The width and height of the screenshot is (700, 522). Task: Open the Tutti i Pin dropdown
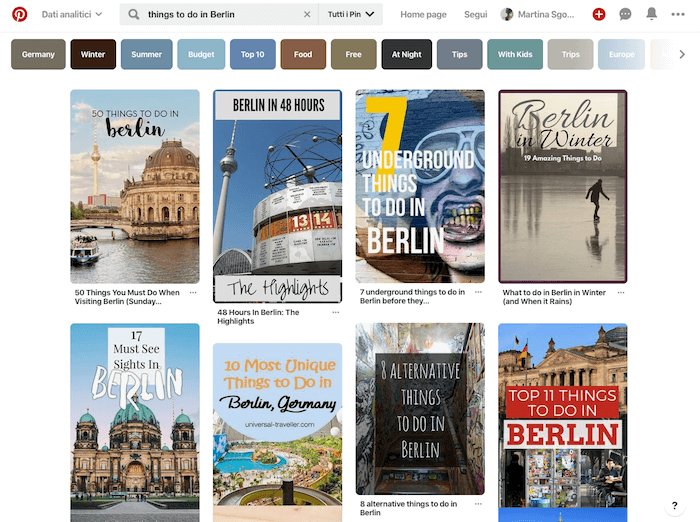(350, 14)
